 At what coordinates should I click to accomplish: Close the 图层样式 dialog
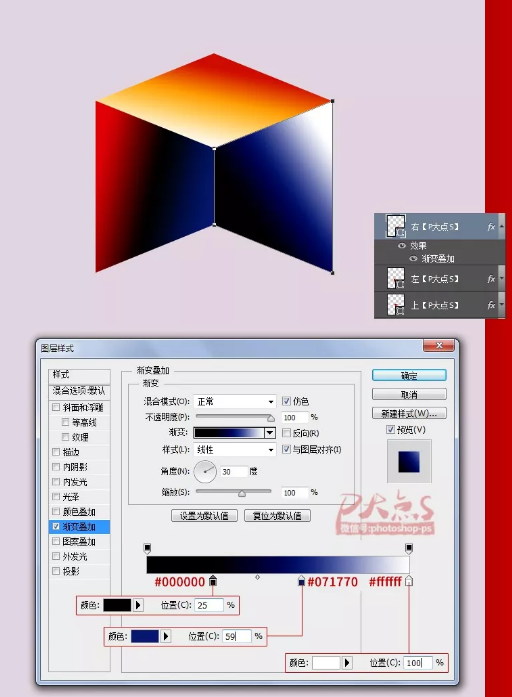tap(439, 345)
